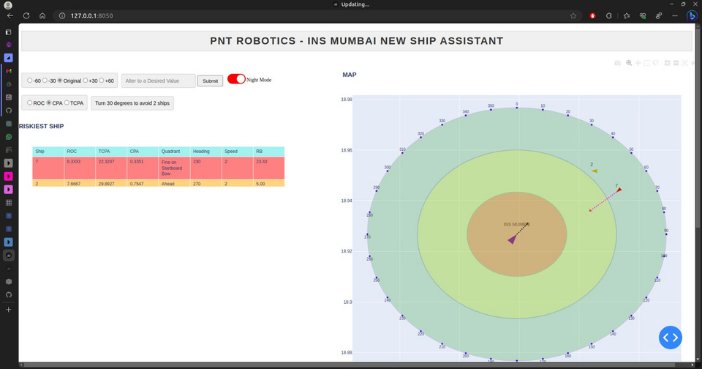
Task: Click the 'Heading' column header
Action: 206,152
